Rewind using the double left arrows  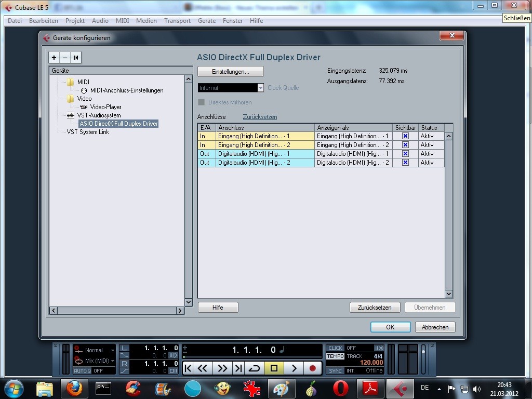coord(203,368)
